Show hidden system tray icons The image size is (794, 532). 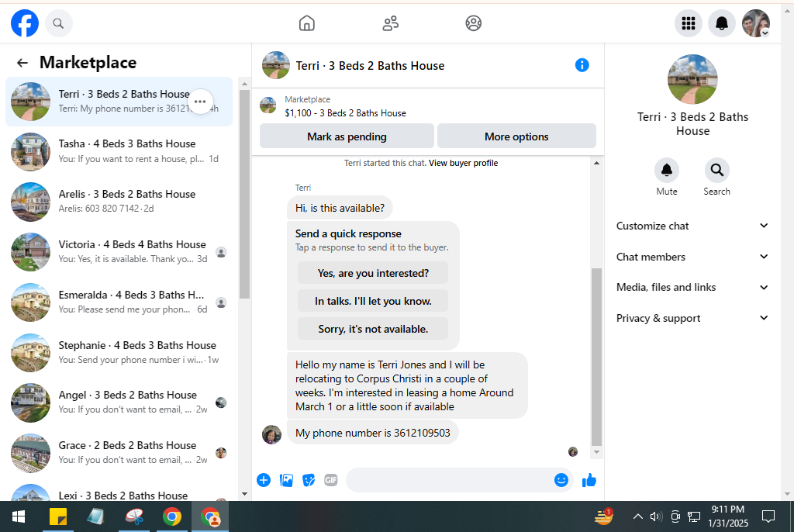(638, 516)
